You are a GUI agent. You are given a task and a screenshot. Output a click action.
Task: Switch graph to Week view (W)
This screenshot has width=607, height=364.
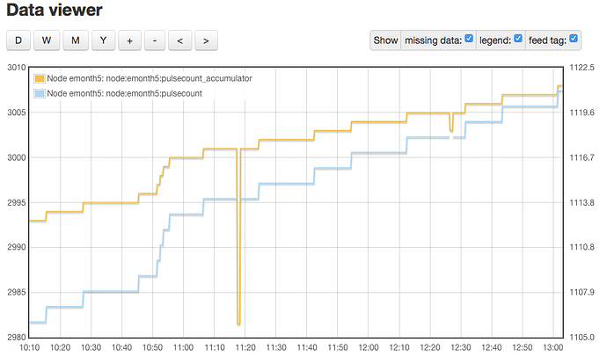(x=47, y=40)
